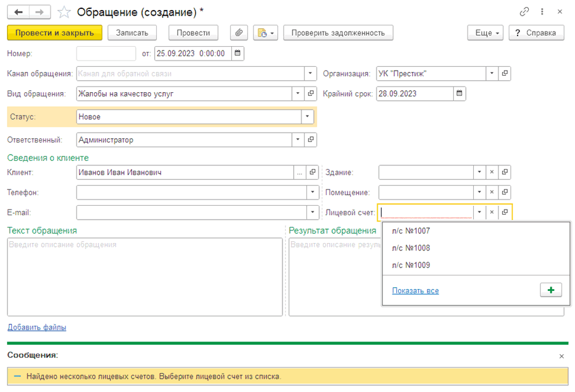Viewport: 575px width, 392px height.
Task: Navigate back with the left arrow
Action: [x=19, y=12]
